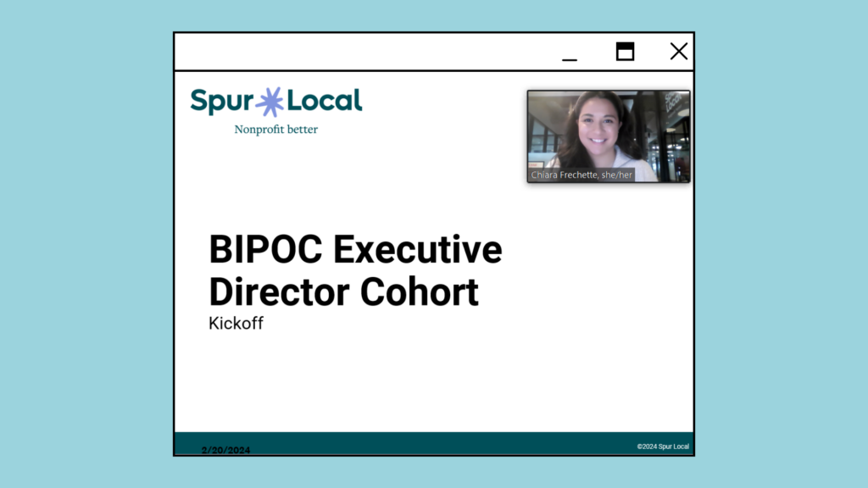Click the 'Kickoff' subtitle text

(236, 323)
